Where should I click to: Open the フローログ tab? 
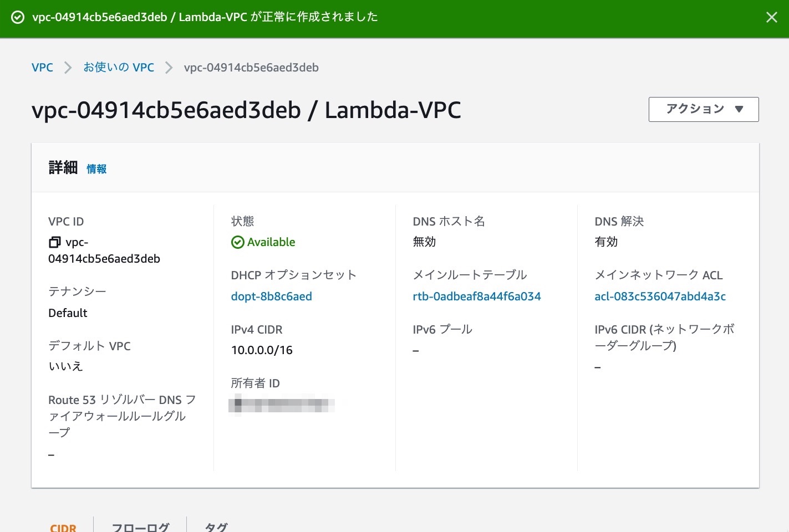click(141, 526)
